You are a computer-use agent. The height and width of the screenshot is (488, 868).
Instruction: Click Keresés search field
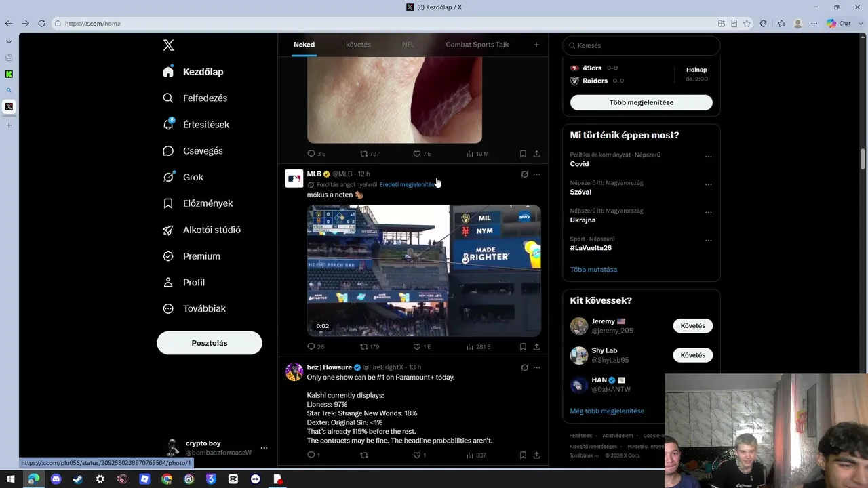coord(641,45)
